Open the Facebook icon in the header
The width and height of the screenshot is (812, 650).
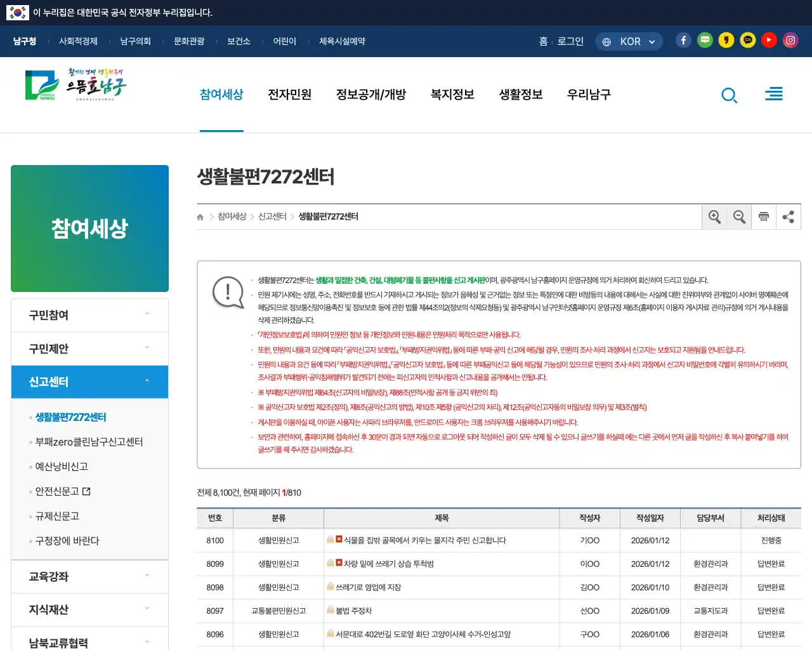683,39
